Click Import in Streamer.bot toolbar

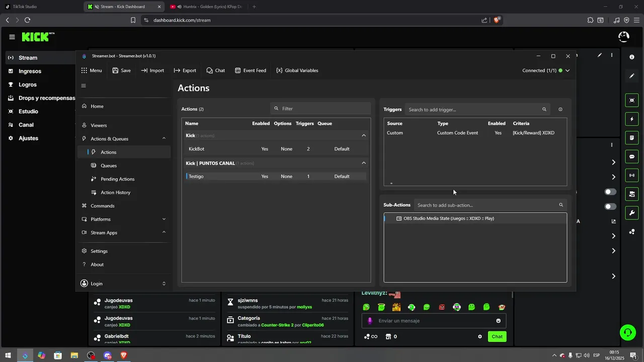click(152, 70)
